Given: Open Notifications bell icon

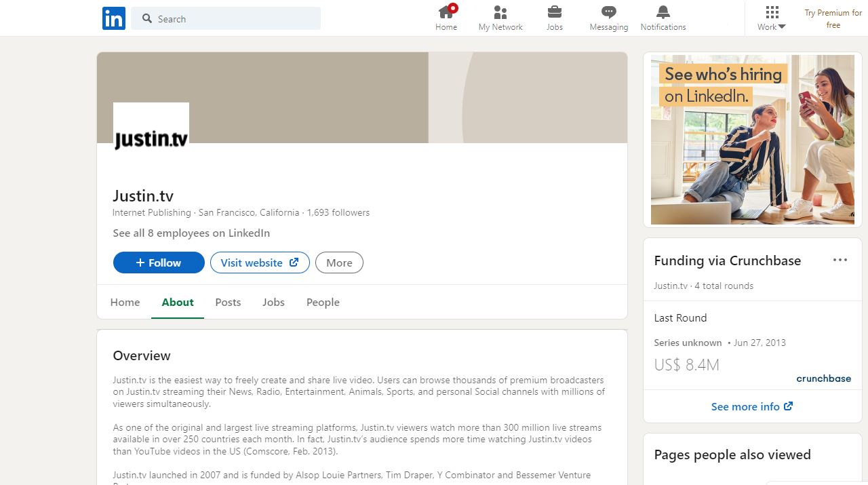Looking at the screenshot, I should pos(663,12).
